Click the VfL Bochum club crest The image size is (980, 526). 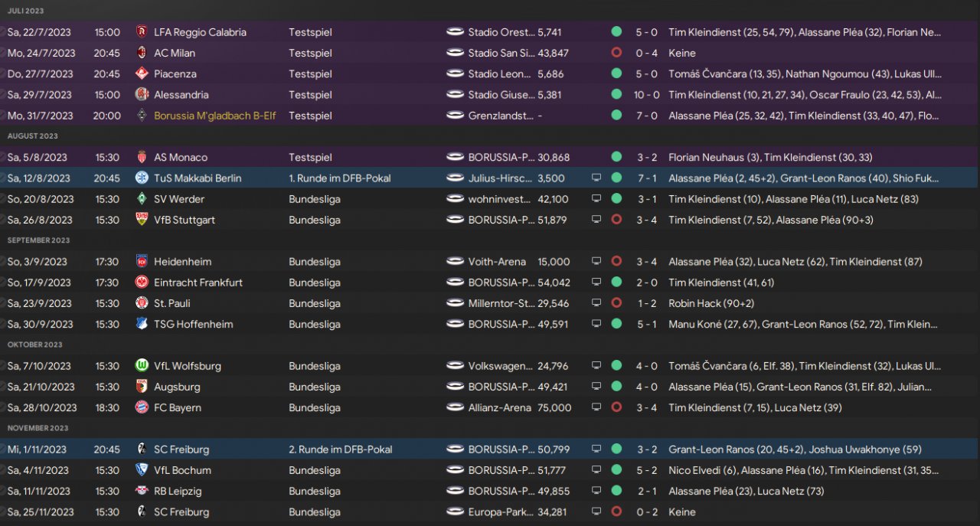tap(141, 470)
